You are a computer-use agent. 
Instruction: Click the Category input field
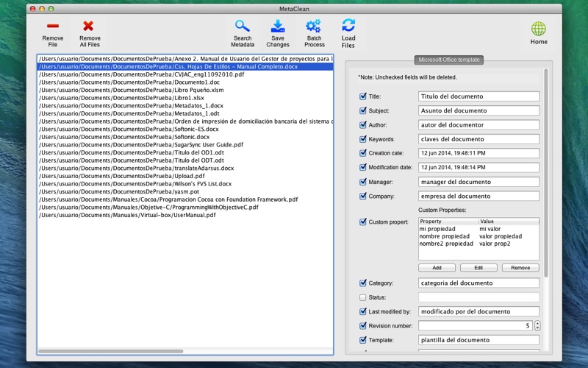point(478,283)
